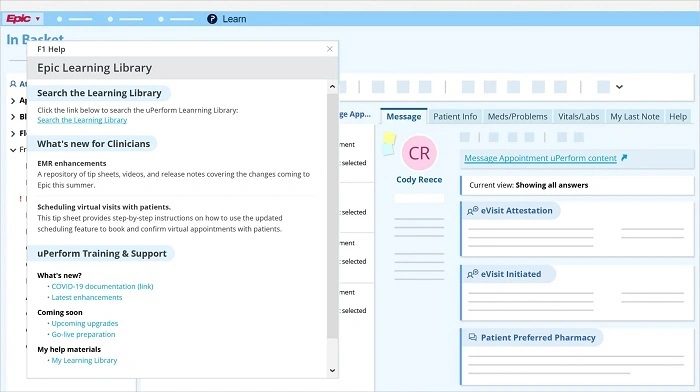Open COVID-19 documentation link

tap(102, 286)
